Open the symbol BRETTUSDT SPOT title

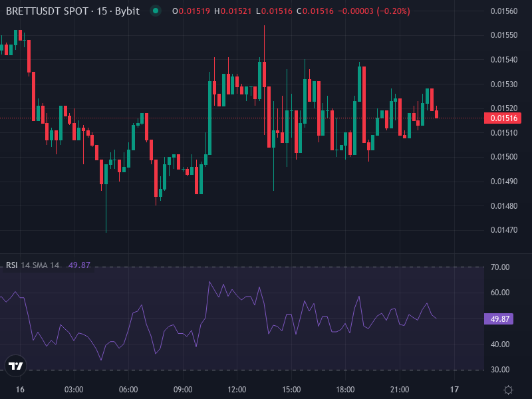tap(47, 11)
